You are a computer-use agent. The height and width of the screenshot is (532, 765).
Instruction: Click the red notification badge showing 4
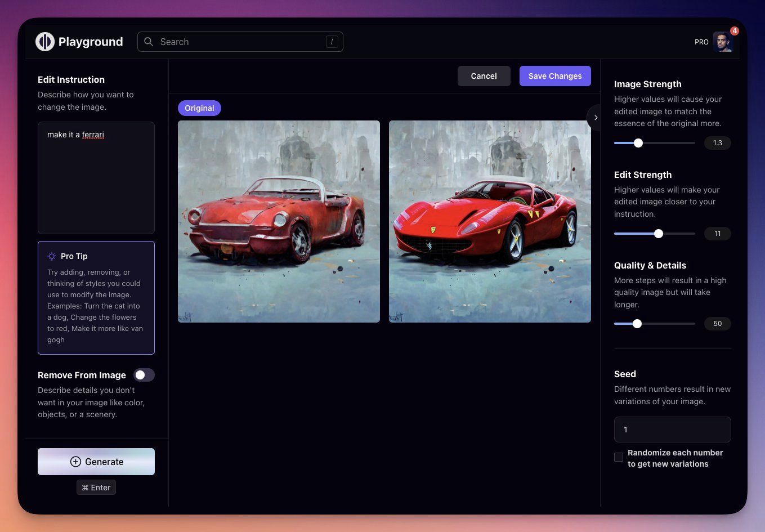pos(734,32)
